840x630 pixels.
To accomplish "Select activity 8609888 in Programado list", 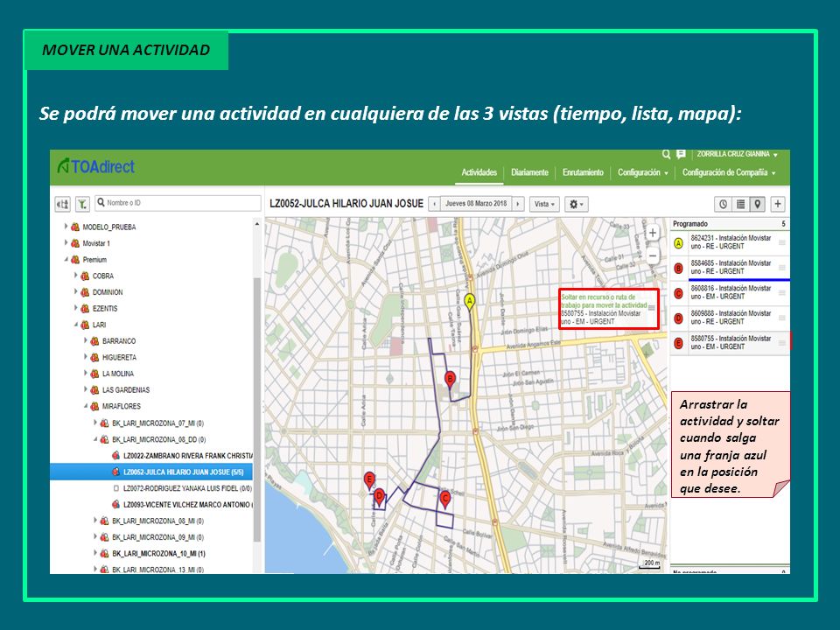I will [x=730, y=318].
